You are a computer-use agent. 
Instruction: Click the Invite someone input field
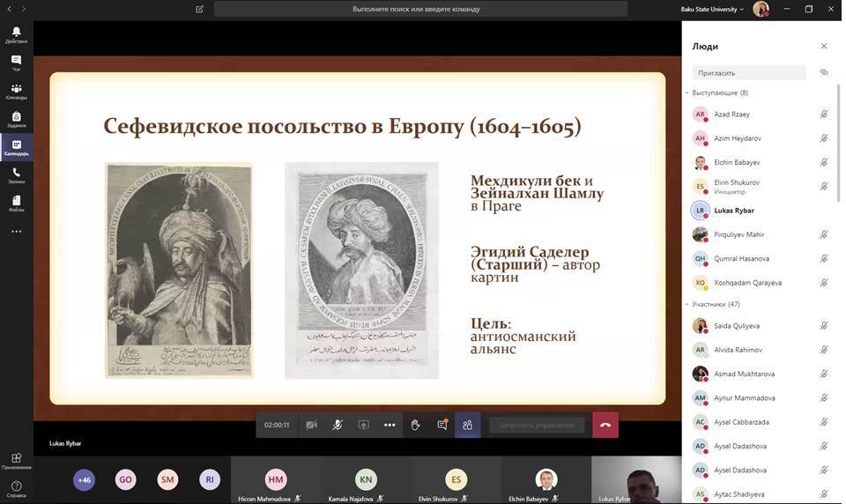[x=749, y=73]
